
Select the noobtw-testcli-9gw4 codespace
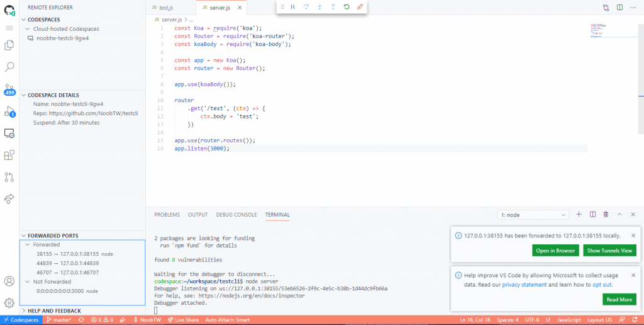(x=82, y=38)
